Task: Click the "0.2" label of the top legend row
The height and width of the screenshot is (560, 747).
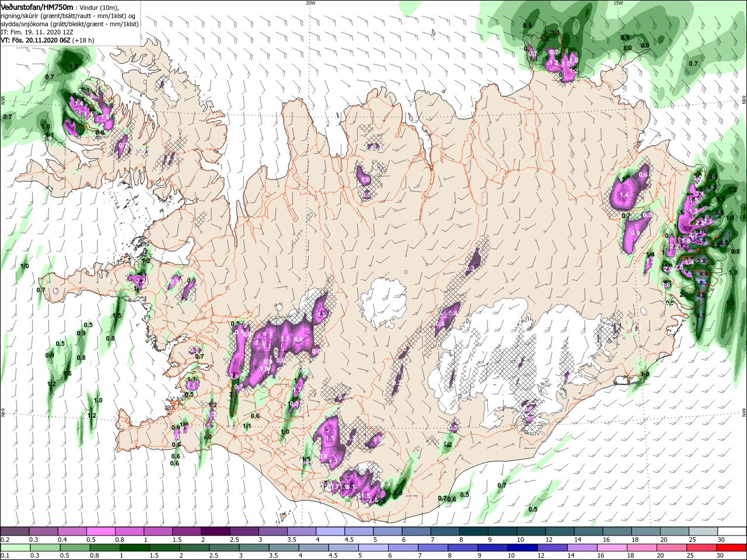Action: click(5, 540)
